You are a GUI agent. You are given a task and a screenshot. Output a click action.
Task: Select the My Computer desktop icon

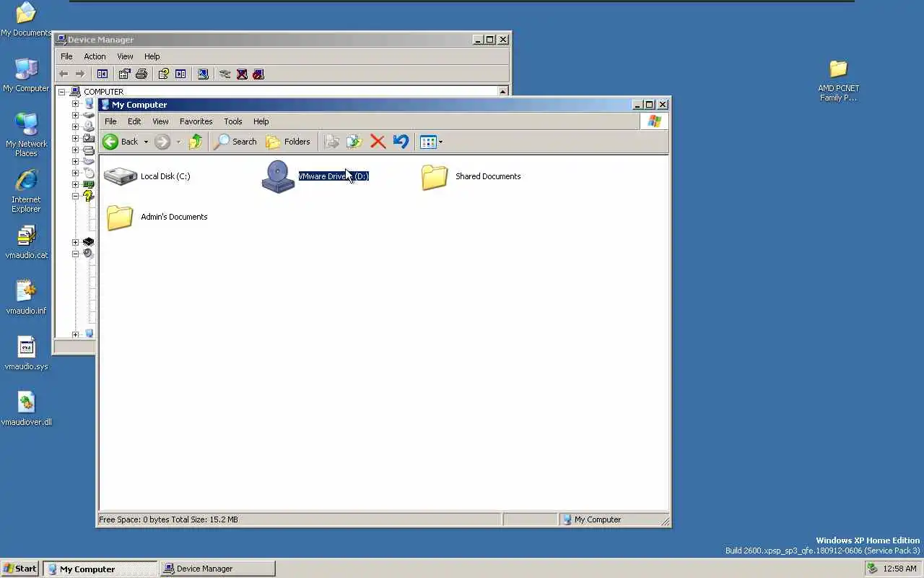[26, 75]
